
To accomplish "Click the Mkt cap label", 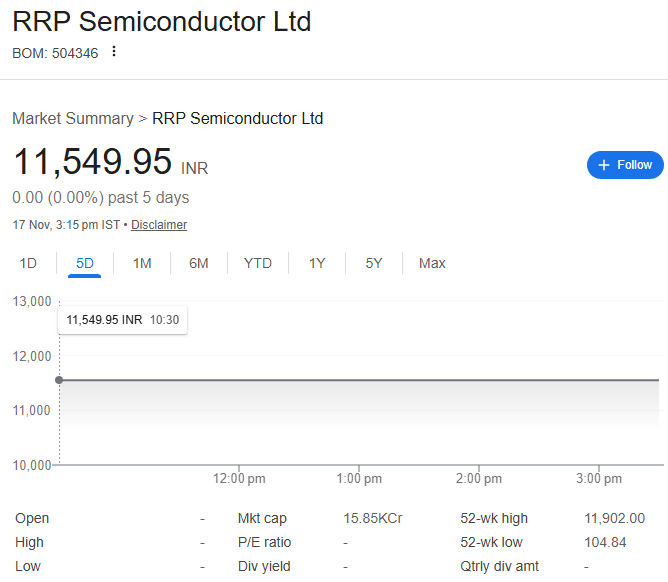I will click(x=262, y=518).
